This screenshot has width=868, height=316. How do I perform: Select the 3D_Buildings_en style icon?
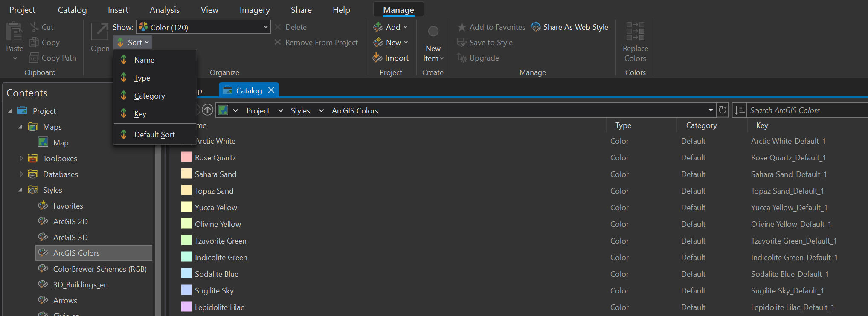[x=43, y=284]
